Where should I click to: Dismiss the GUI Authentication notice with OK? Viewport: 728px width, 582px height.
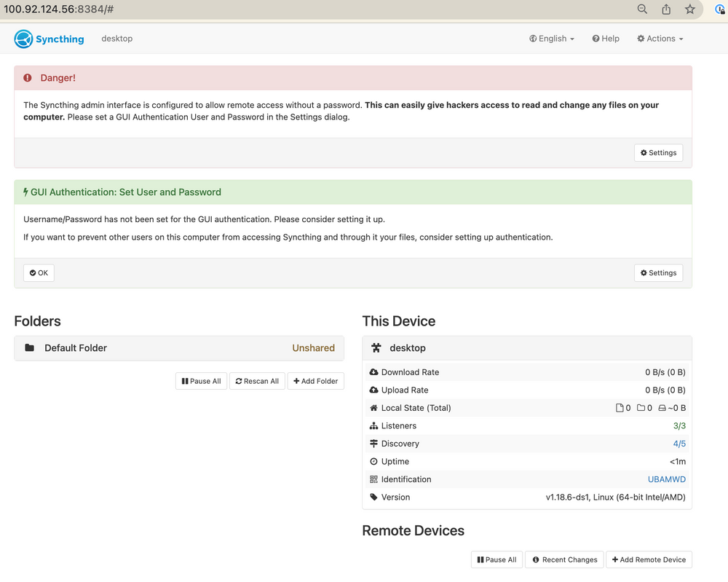[38, 272]
